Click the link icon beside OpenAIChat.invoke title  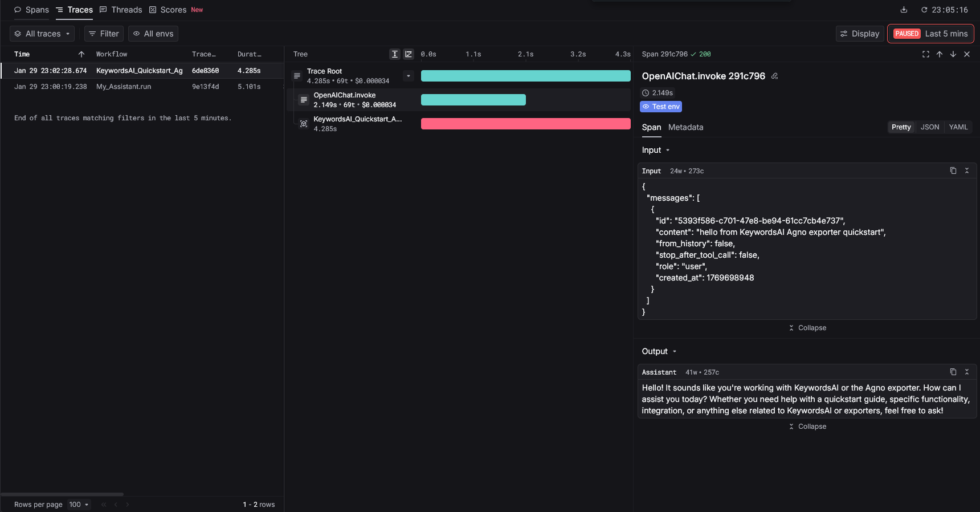pos(774,76)
